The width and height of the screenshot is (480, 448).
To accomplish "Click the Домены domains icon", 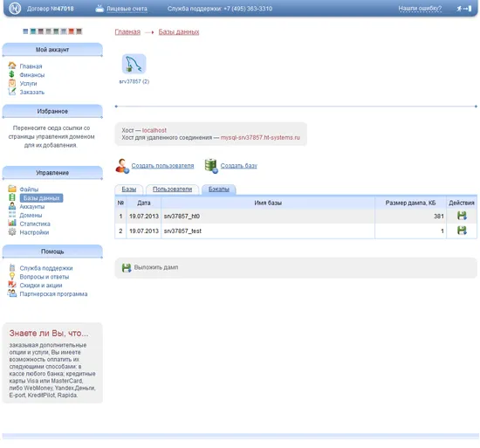I will point(12,214).
